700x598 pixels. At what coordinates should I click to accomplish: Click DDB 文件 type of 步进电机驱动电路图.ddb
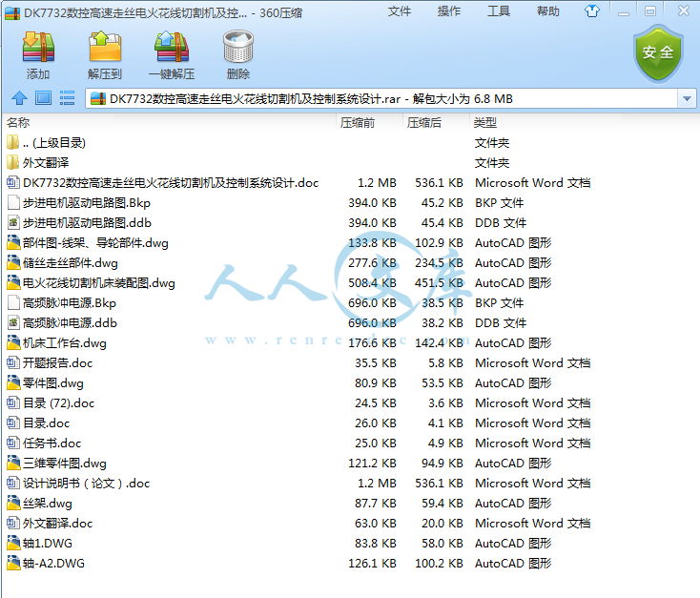coord(501,222)
